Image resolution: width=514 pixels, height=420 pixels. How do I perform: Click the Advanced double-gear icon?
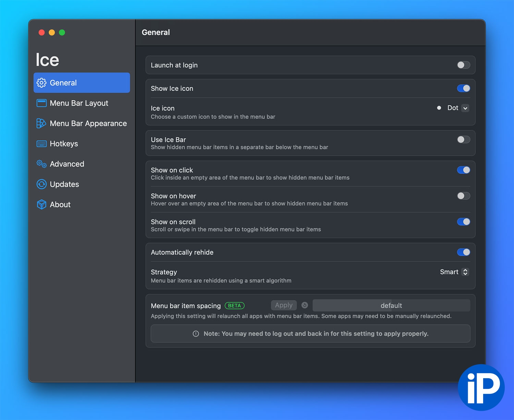[x=41, y=164]
